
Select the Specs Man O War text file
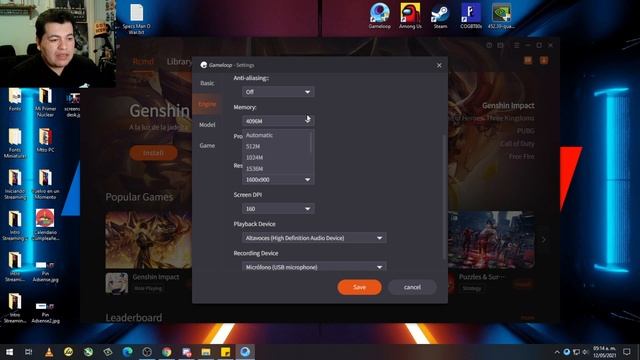tap(136, 18)
